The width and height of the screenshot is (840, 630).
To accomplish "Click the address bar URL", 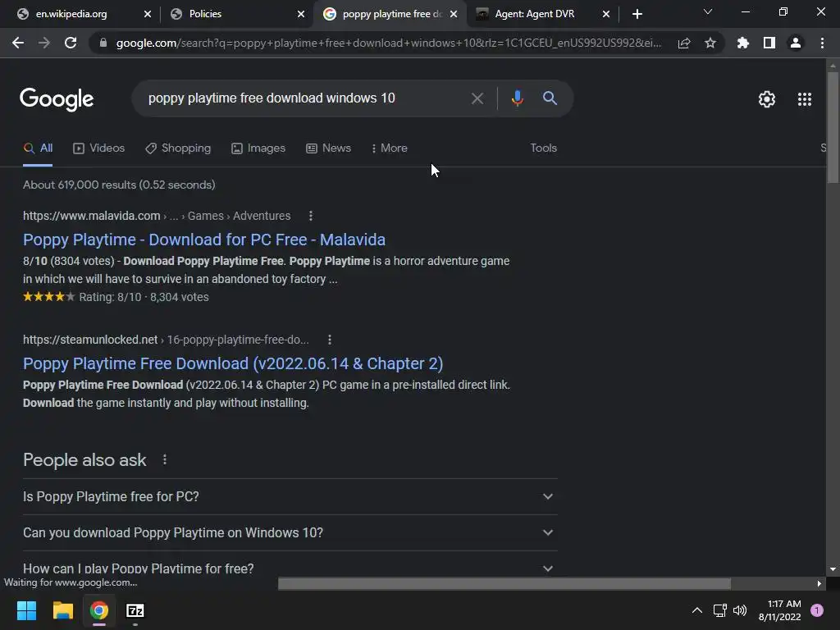I will [x=388, y=43].
